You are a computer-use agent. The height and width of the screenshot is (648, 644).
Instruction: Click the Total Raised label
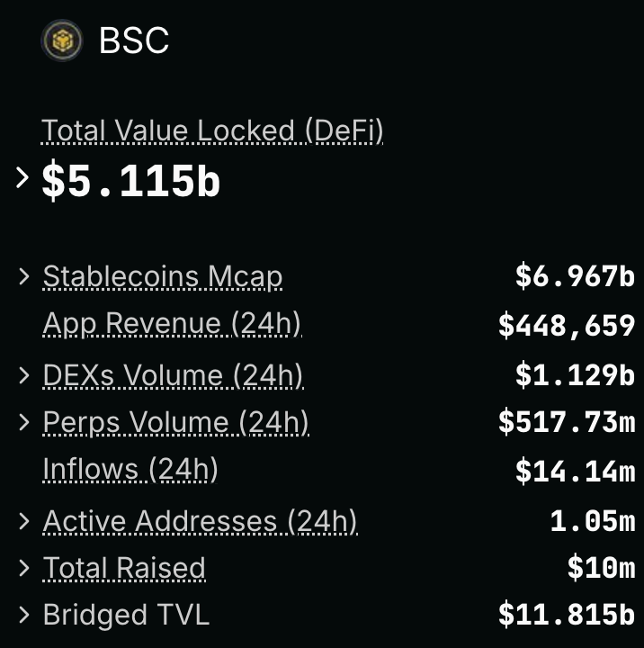pyautogui.click(x=124, y=568)
